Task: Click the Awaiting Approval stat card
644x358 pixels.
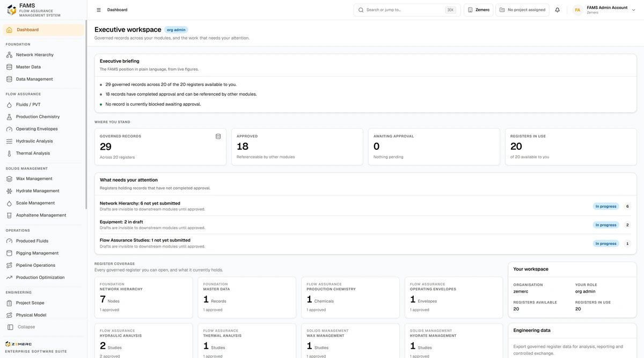Action: (434, 147)
